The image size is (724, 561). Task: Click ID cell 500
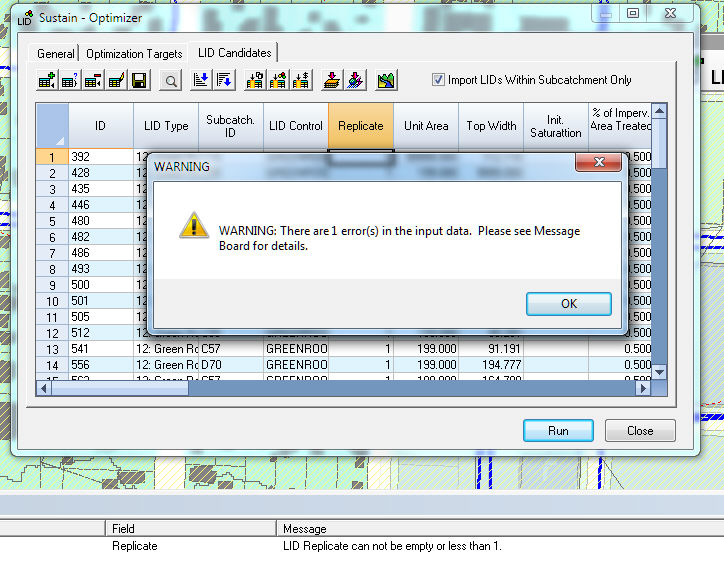point(101,285)
